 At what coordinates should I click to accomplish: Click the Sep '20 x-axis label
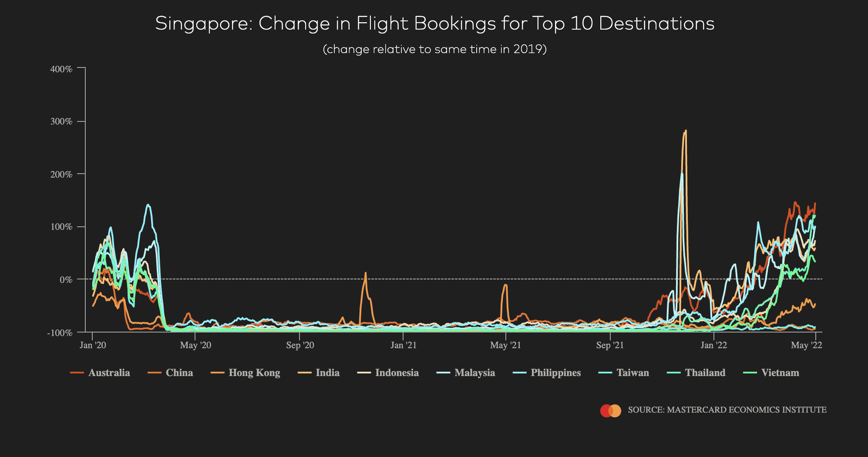pos(300,346)
